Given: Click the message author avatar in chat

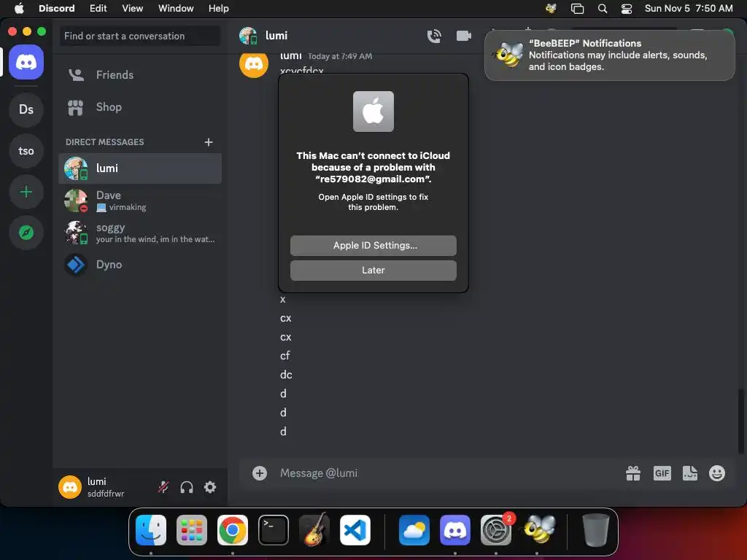Looking at the screenshot, I should [254, 63].
